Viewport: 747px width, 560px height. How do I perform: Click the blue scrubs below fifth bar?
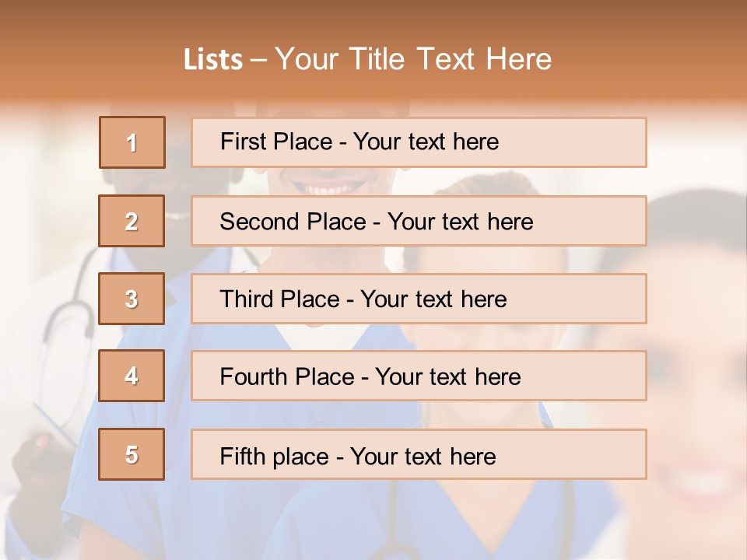point(381,519)
